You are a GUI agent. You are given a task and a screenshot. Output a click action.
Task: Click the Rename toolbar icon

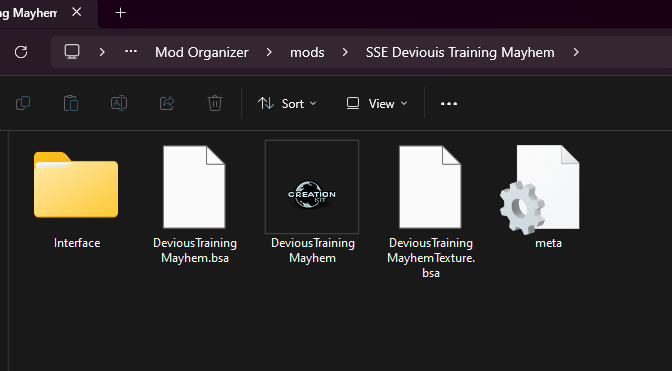click(x=119, y=103)
